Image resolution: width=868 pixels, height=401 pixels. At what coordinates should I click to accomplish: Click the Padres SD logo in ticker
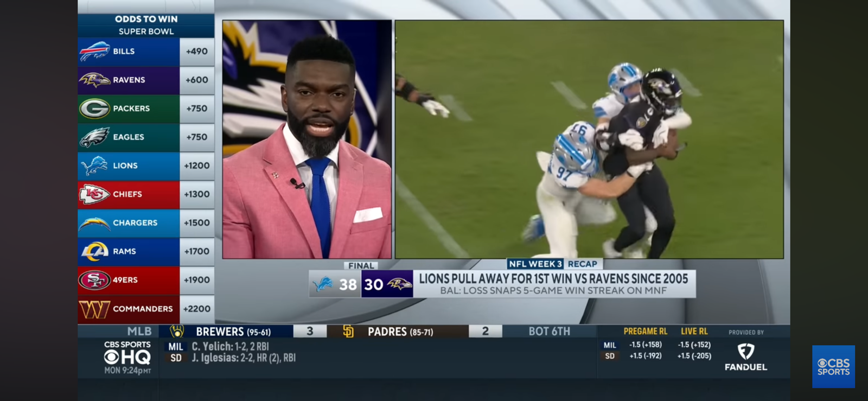(x=348, y=331)
